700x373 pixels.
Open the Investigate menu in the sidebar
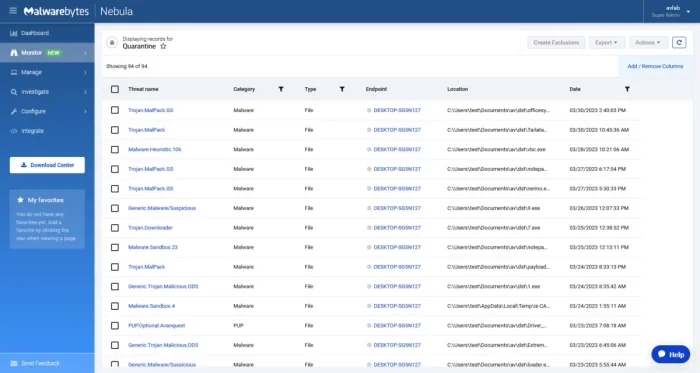click(x=47, y=92)
